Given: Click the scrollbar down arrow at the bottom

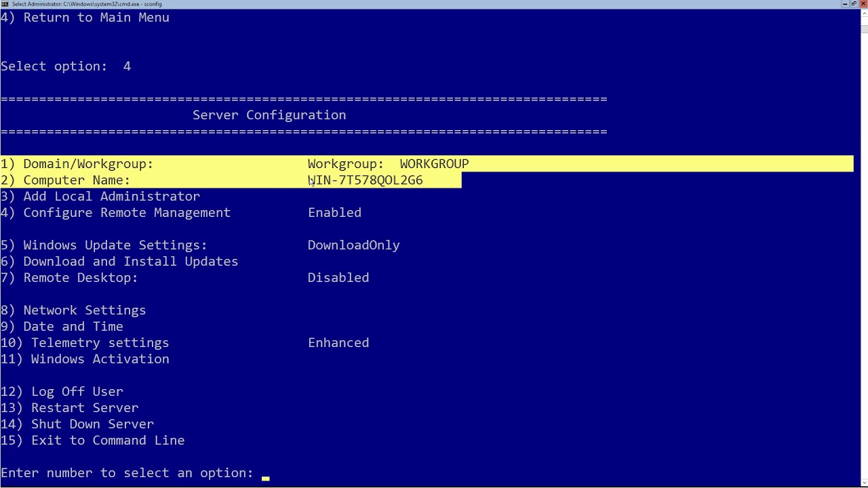Looking at the screenshot, I should [x=864, y=483].
